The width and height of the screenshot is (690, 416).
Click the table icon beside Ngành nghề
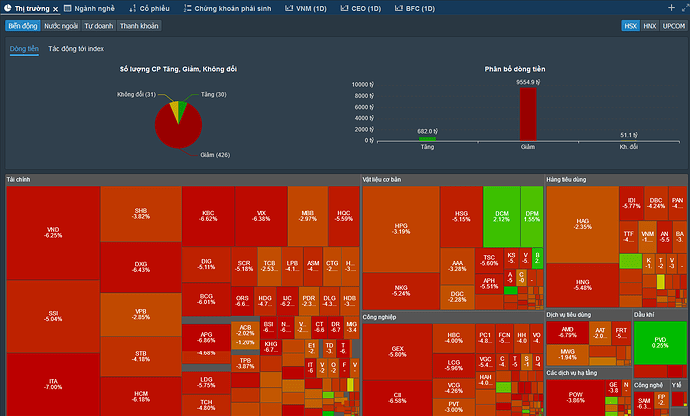pos(67,8)
